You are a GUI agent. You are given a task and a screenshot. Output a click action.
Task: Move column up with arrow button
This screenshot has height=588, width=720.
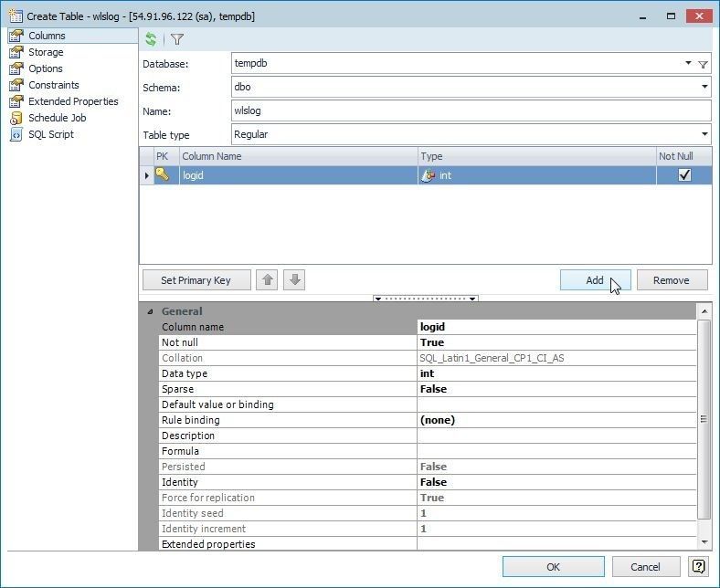tap(267, 279)
